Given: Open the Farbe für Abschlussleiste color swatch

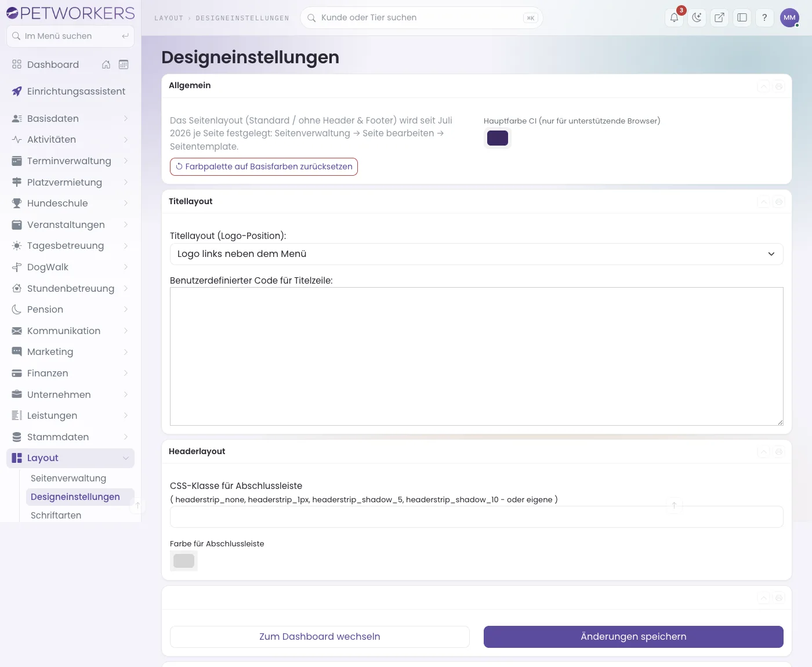Looking at the screenshot, I should pos(184,561).
